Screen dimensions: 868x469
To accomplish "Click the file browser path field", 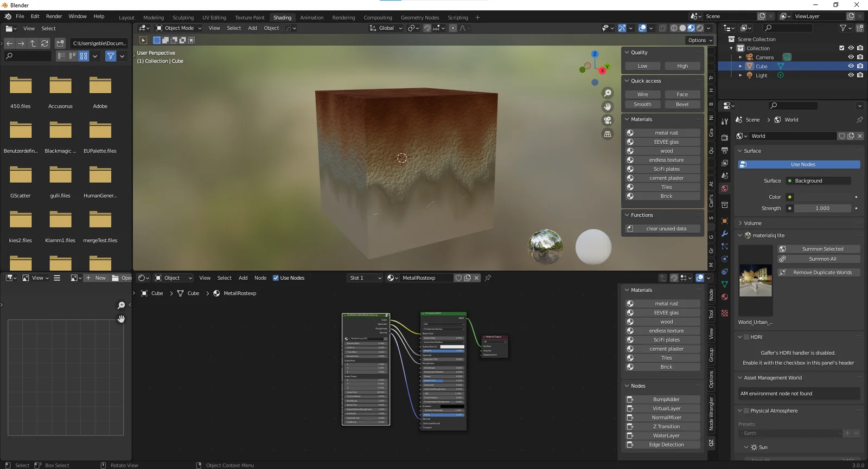I will coord(99,43).
